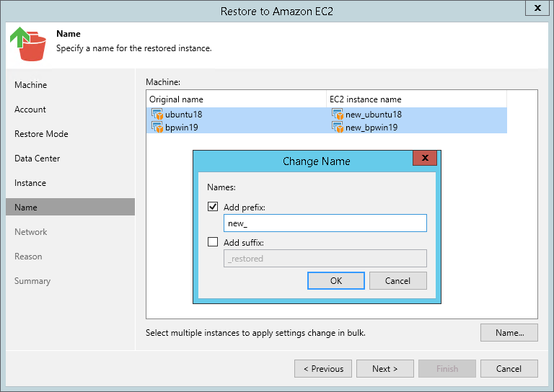Close the Change Name dialog
The width and height of the screenshot is (554, 392).
click(x=425, y=158)
